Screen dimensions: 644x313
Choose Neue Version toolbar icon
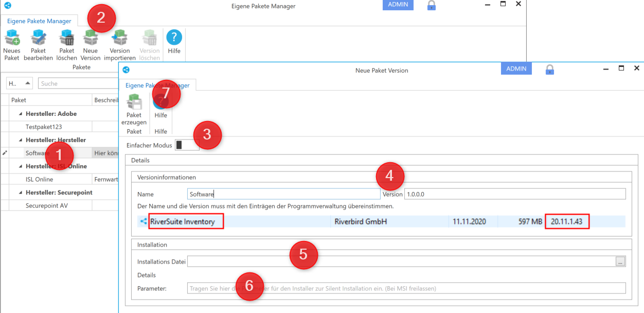(91, 38)
